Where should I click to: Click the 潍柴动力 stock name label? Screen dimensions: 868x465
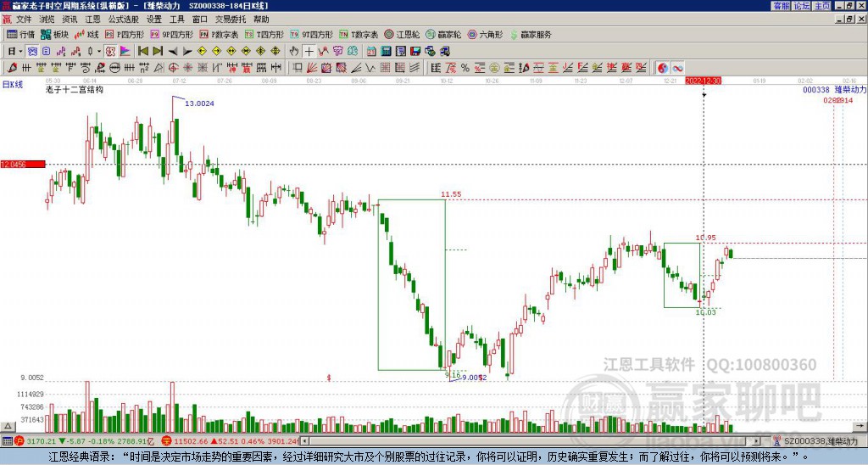[850, 90]
